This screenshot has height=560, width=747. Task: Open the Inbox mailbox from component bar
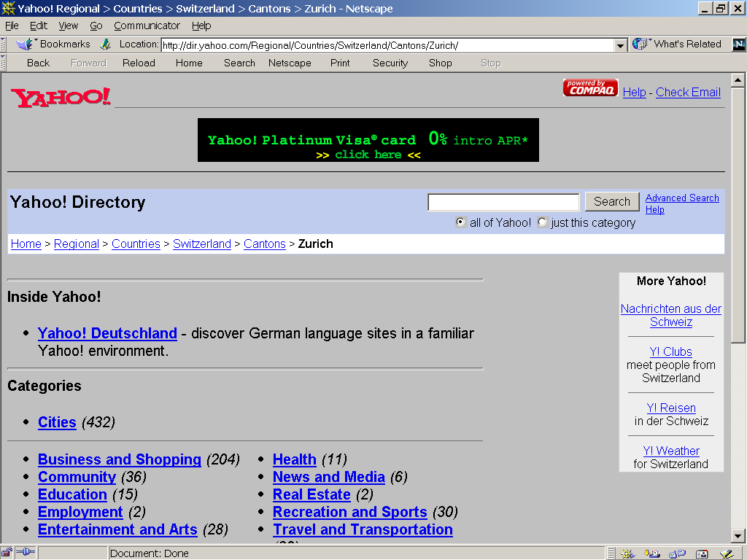[x=651, y=553]
